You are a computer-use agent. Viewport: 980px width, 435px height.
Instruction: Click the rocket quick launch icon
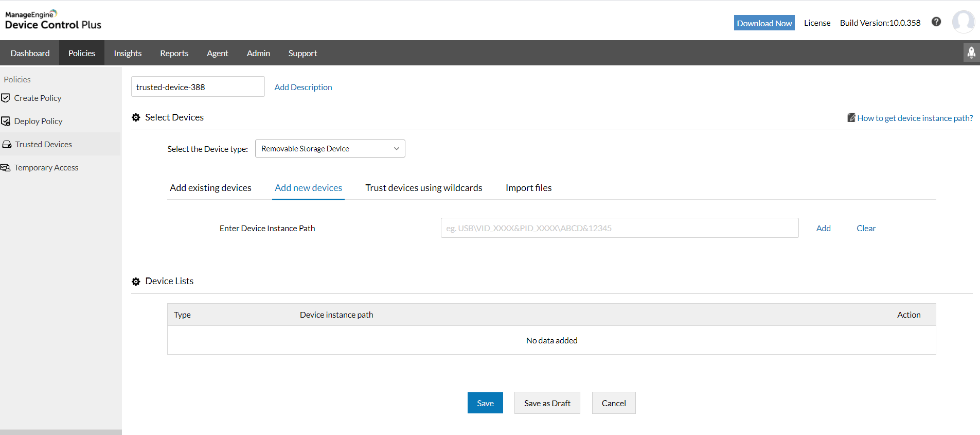971,53
